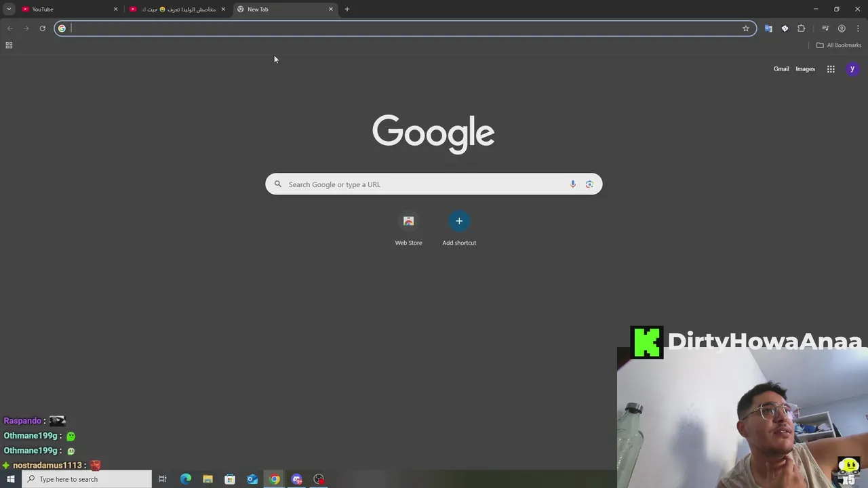The width and height of the screenshot is (868, 488).
Task: Reload the page with refresh icon
Action: coord(42,28)
